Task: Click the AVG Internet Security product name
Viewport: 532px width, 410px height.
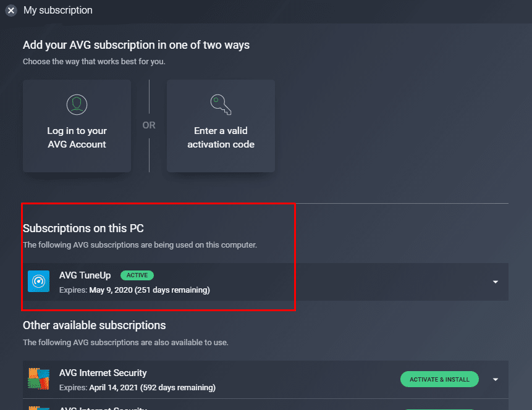Action: click(x=103, y=373)
